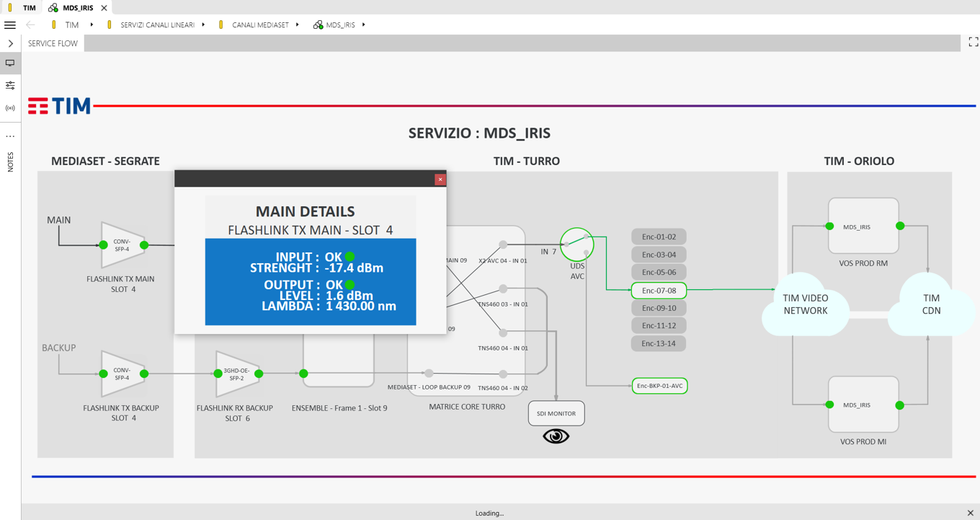Open the NOTES side panel

(x=10, y=162)
